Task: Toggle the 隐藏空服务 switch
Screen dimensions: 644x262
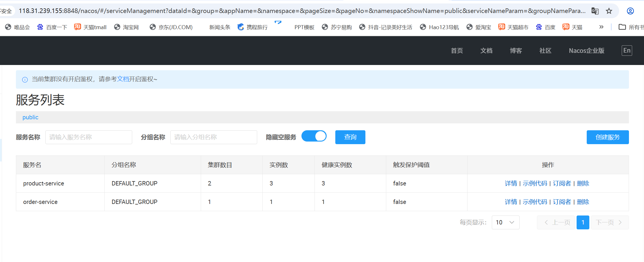Action: [314, 136]
